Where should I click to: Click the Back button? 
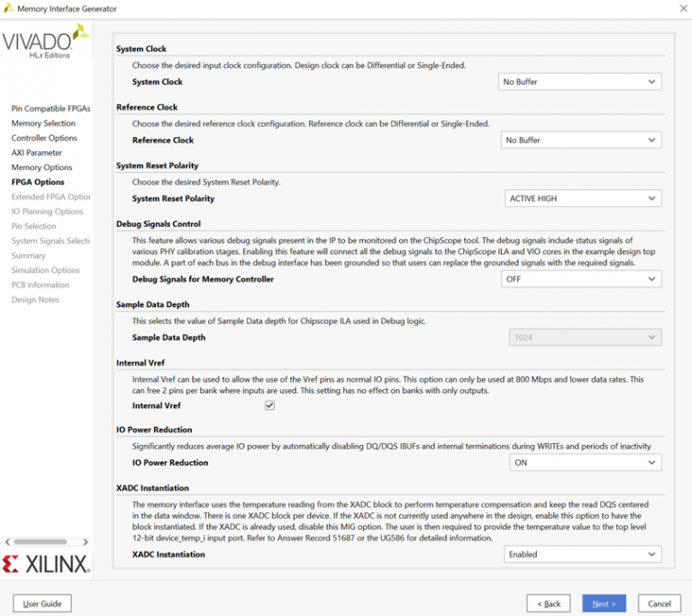point(549,603)
